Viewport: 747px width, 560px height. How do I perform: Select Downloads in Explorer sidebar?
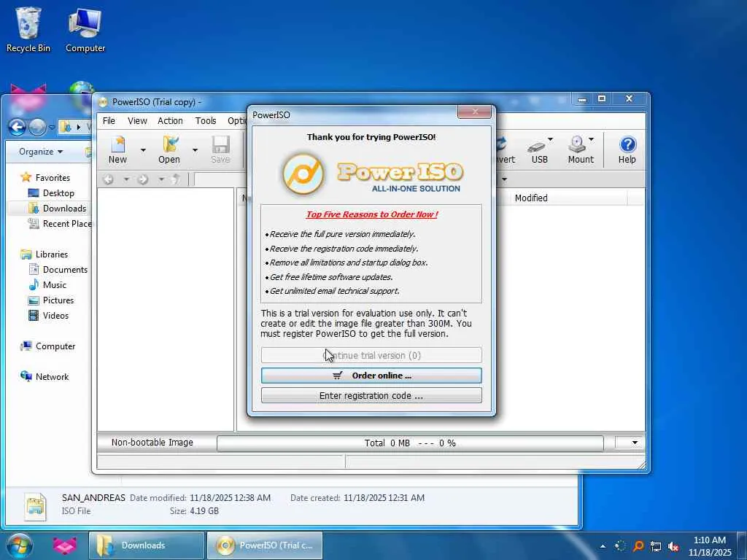64,208
